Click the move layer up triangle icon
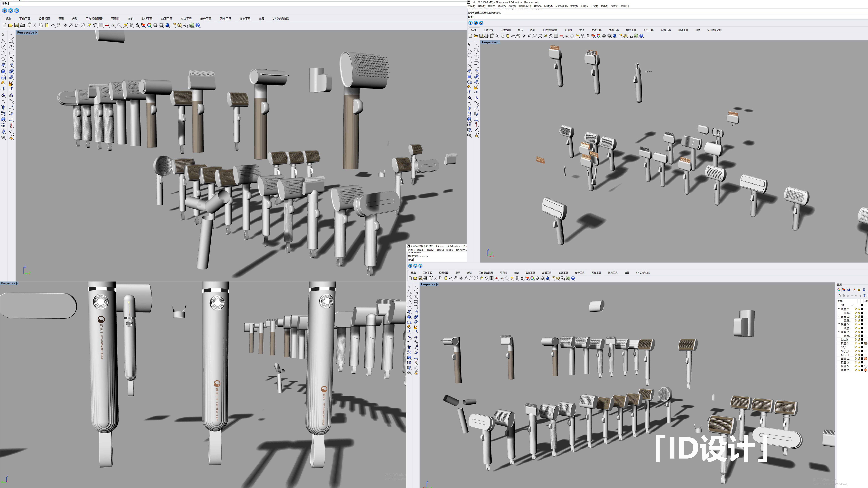 click(x=852, y=296)
